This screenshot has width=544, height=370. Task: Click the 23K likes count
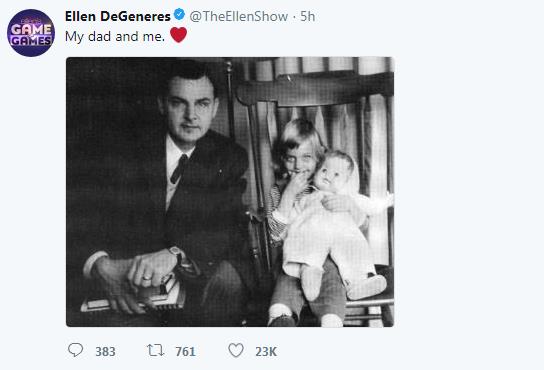266,352
